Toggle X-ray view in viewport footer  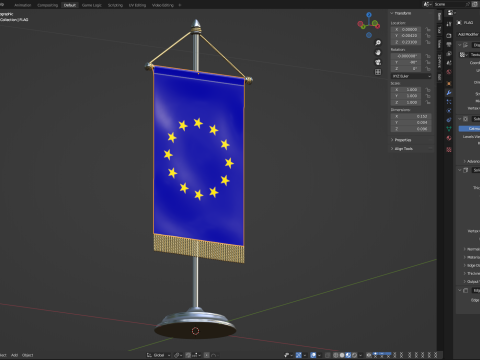[x=327, y=355]
